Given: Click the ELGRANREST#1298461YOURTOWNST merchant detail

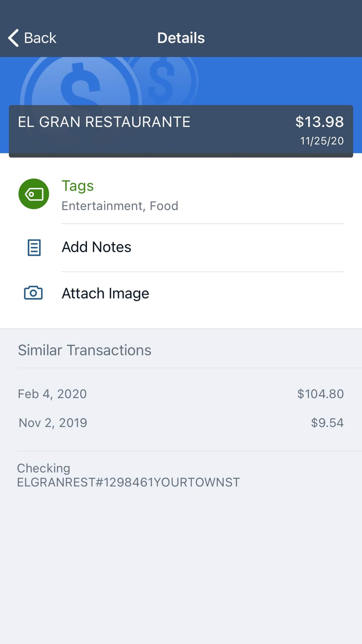Looking at the screenshot, I should pos(129,482).
